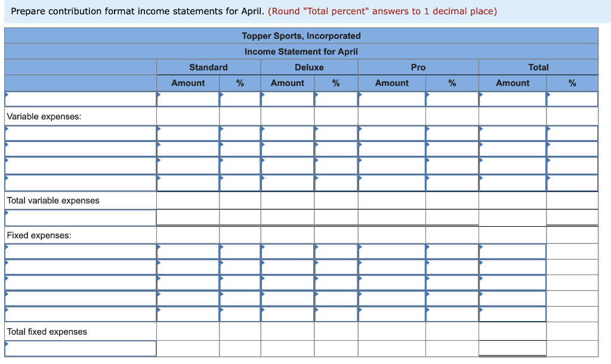611x364 pixels.
Task: Click the "Variable expenses:" row label
Action: [44, 116]
